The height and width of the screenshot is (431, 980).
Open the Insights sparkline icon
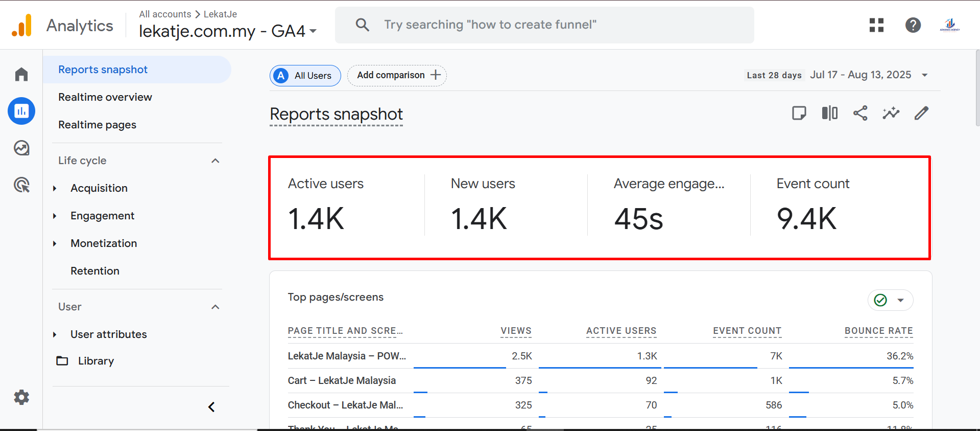click(891, 113)
